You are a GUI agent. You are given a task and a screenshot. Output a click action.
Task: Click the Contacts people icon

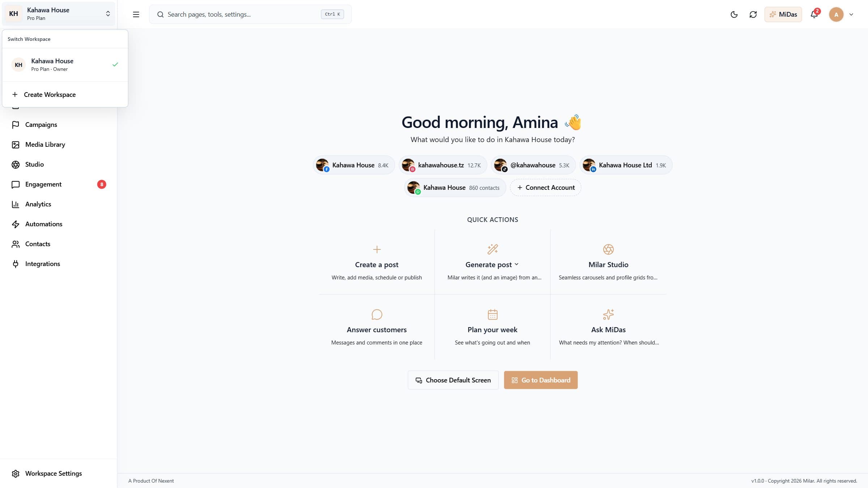coord(16,244)
